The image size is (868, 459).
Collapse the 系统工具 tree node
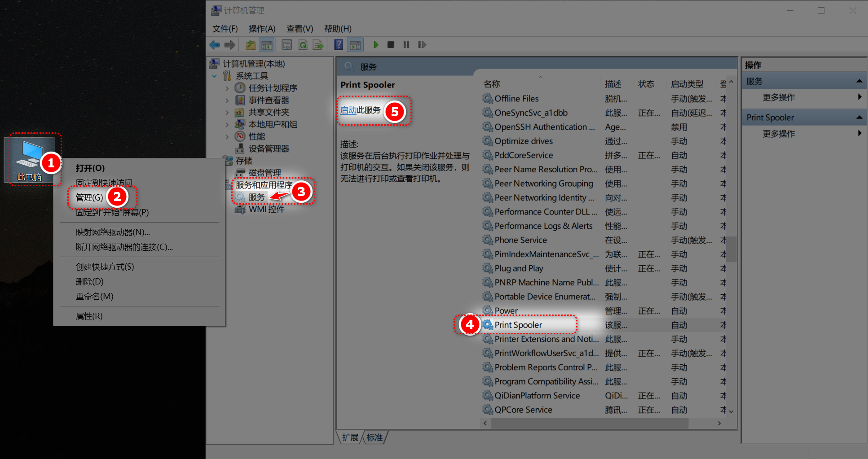(x=214, y=76)
